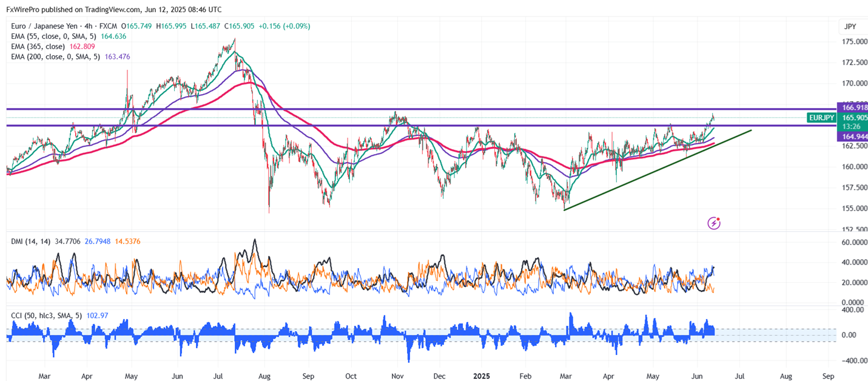The height and width of the screenshot is (381, 868).
Task: Click the FxWirePro published on TradingView.com header
Action: pyautogui.click(x=113, y=9)
